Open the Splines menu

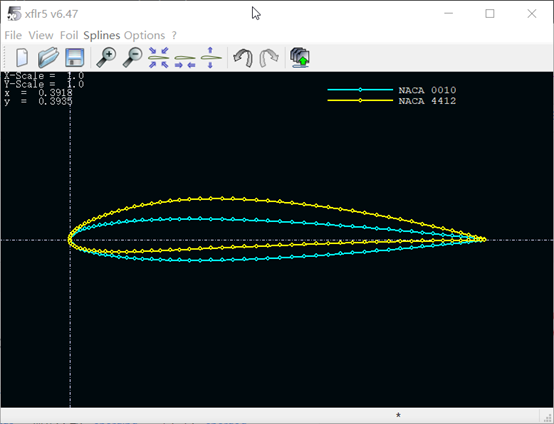coord(102,35)
